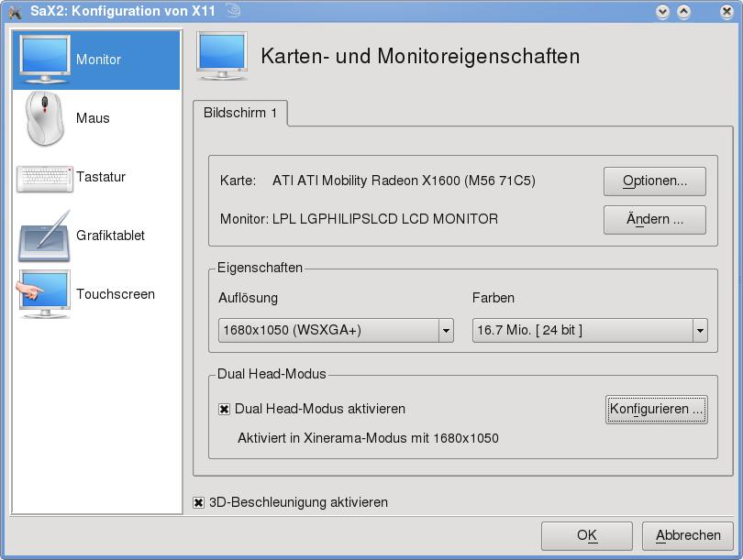Click the ATI Mobility Radeon X1600 card text
743x560 pixels.
(x=404, y=181)
